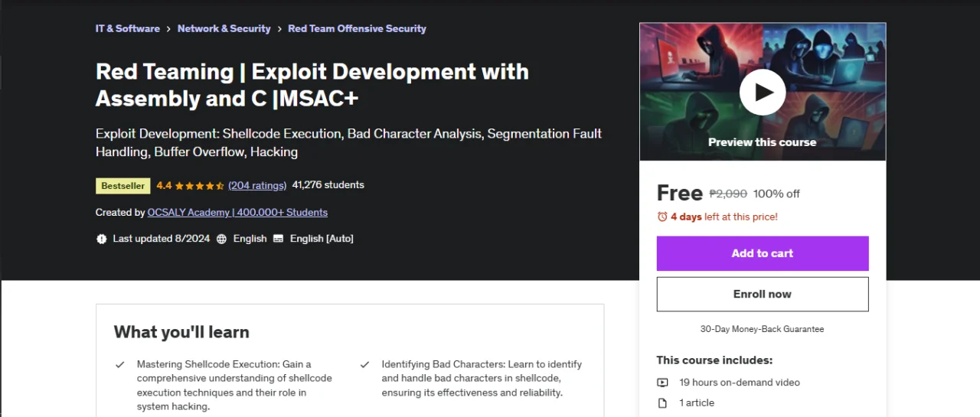Open the 204 ratings link
The height and width of the screenshot is (417, 980).
click(257, 185)
